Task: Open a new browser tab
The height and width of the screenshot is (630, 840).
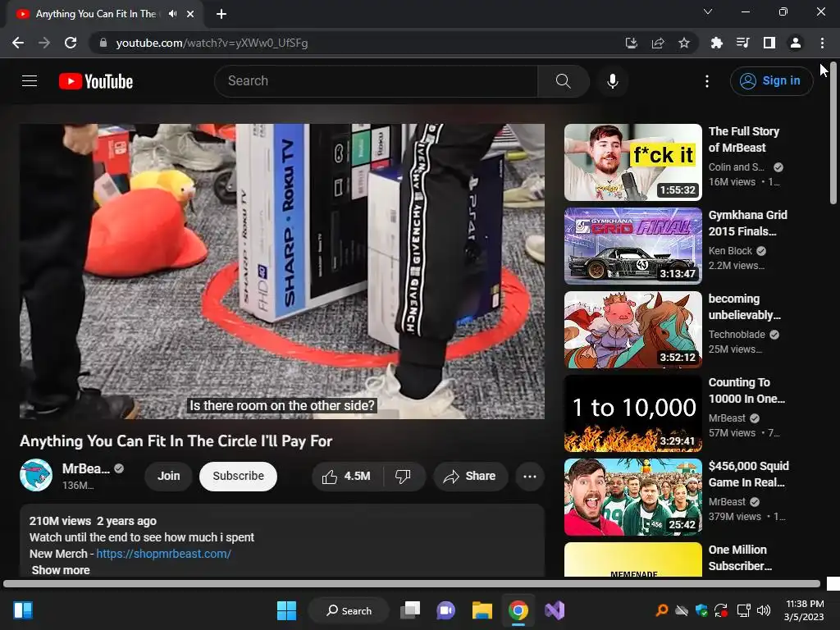Action: click(x=221, y=14)
